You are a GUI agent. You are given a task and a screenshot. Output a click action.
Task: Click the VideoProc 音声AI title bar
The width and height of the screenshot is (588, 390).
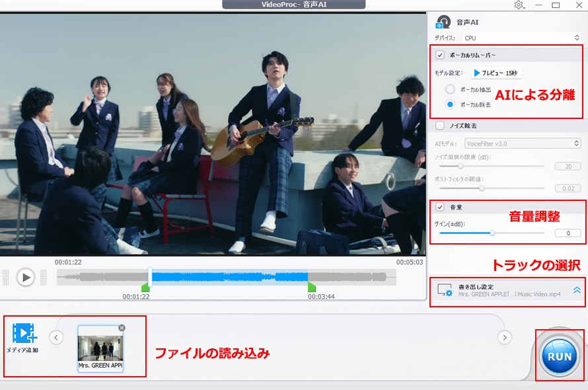point(294,5)
